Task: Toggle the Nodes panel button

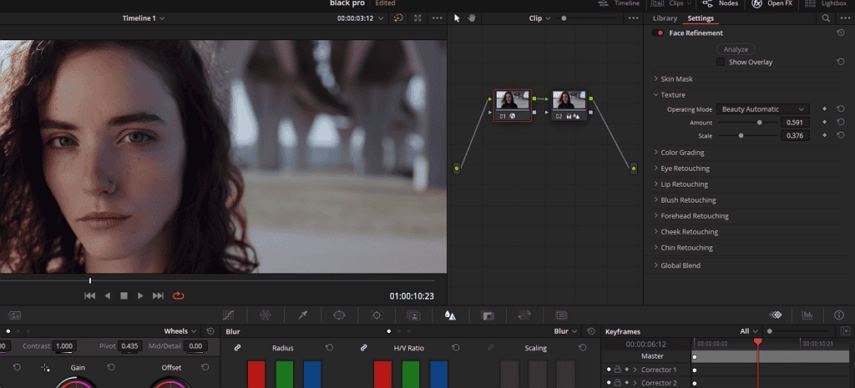Action: pyautogui.click(x=720, y=3)
